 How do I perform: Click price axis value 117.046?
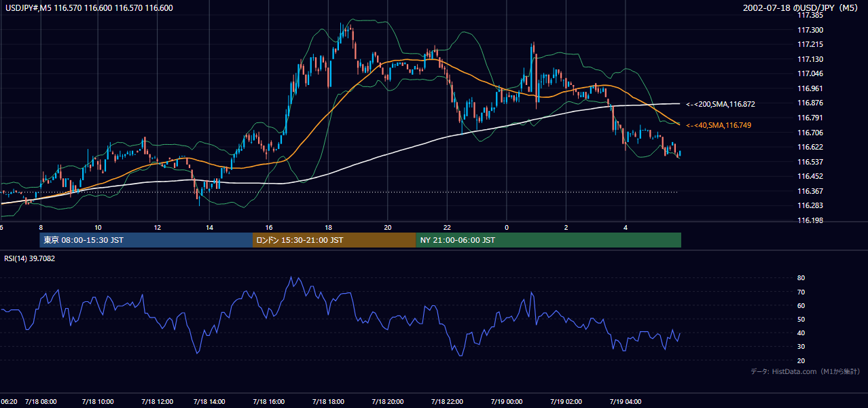[811, 73]
